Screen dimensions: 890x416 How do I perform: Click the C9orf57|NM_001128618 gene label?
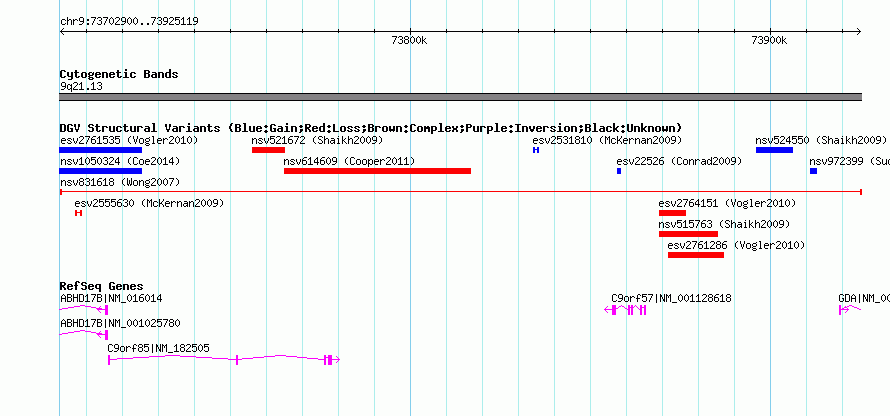point(671,298)
